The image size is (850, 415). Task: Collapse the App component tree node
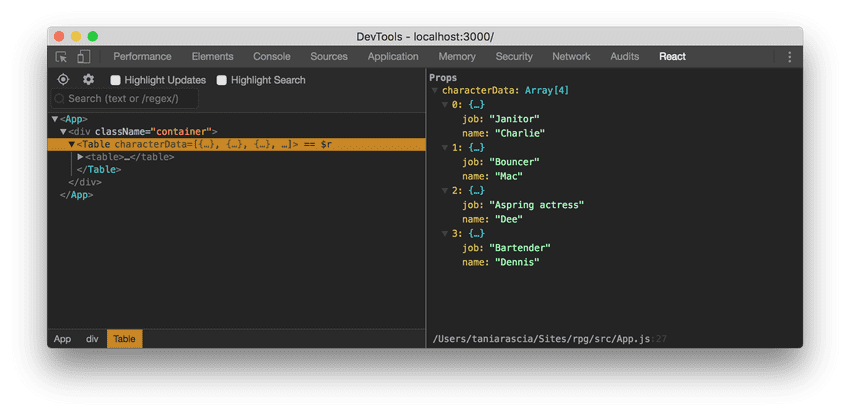tap(55, 119)
